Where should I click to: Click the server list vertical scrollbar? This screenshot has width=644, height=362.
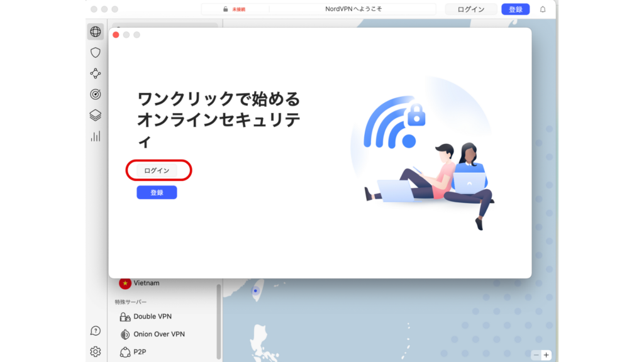(219, 314)
